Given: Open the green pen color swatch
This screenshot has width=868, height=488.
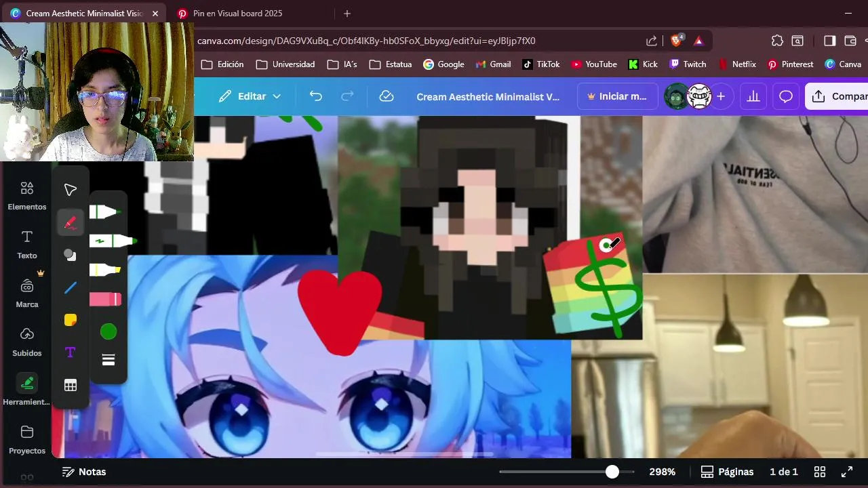Looking at the screenshot, I should [108, 331].
